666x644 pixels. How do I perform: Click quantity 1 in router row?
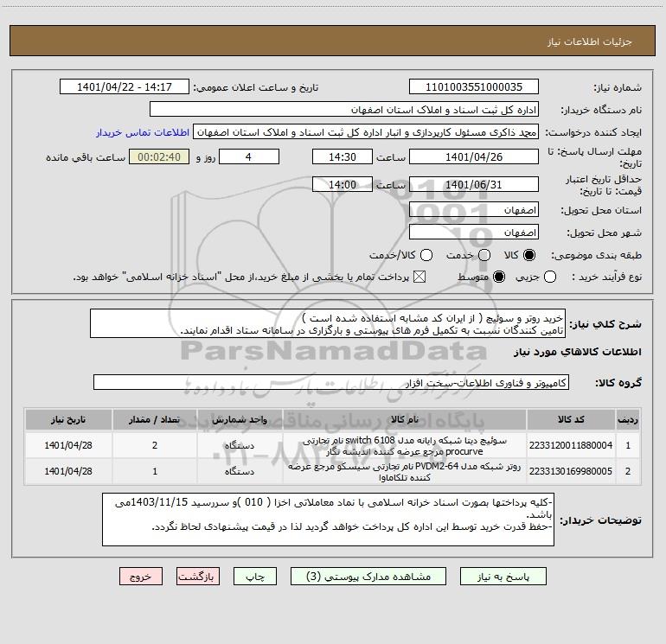click(155, 471)
